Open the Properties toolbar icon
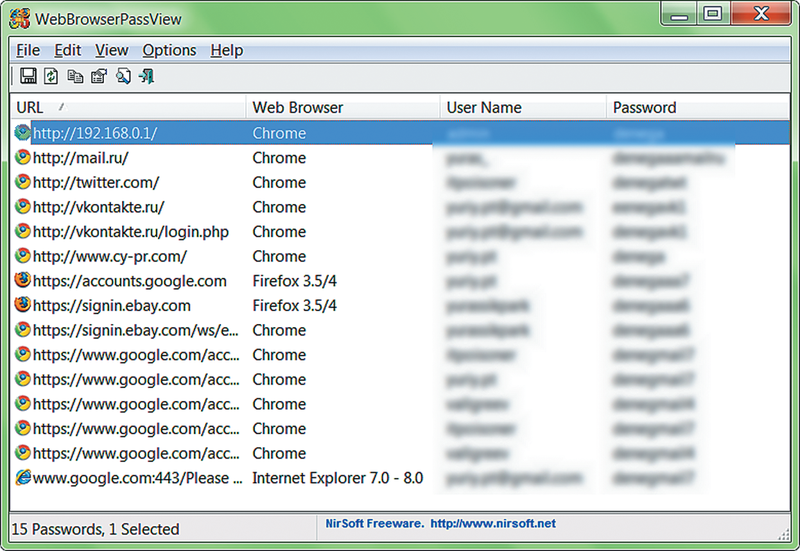This screenshot has height=551, width=800. (x=99, y=76)
